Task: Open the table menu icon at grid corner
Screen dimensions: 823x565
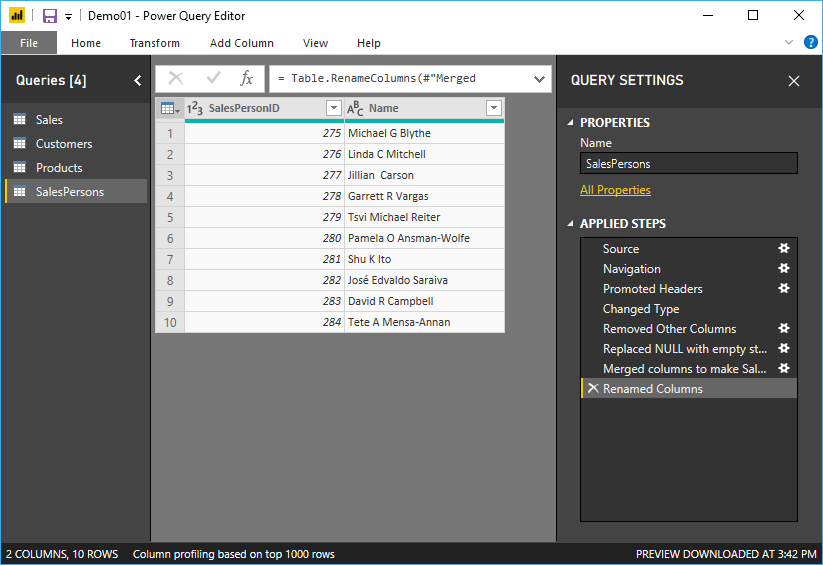Action: pyautogui.click(x=170, y=109)
